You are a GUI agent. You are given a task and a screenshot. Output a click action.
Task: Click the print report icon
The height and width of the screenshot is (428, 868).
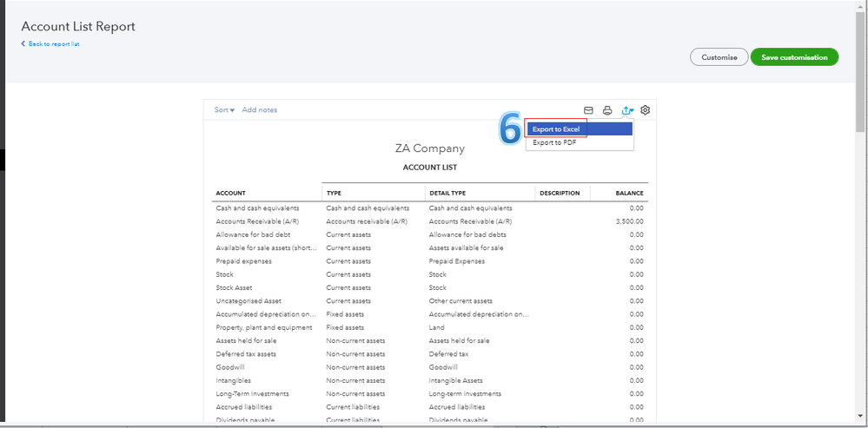(x=607, y=110)
